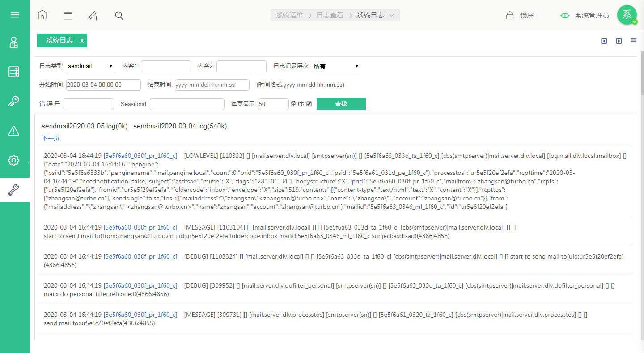This screenshot has width=644, height=353.
Task: Open the green user avatar
Action: 627,15
